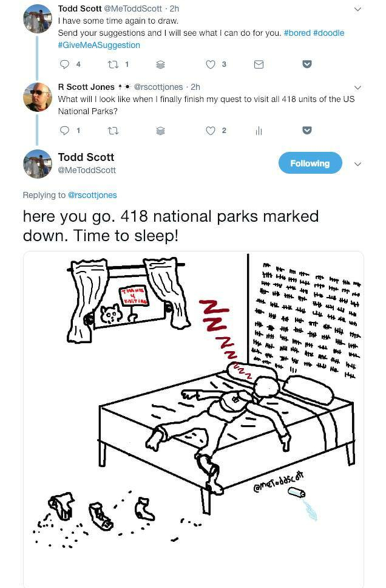Reply to Todd Scott's first tweet
Viewport: 386px width, 588px height.
65,64
